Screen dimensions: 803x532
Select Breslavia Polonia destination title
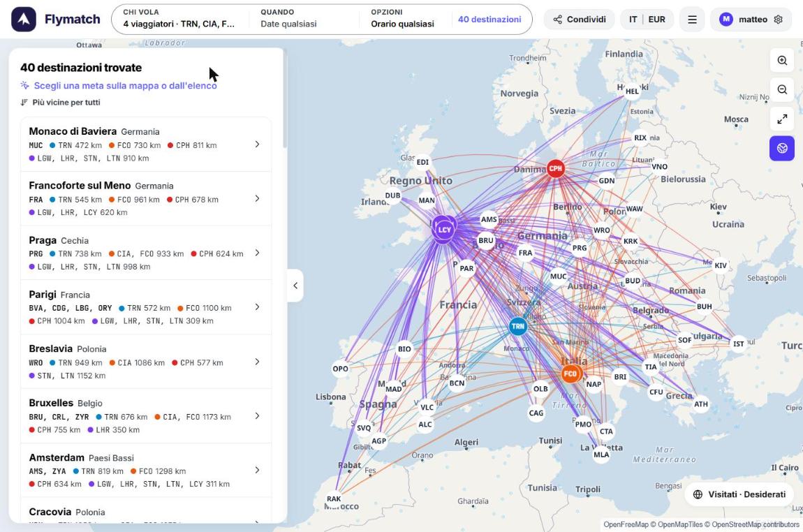click(68, 348)
